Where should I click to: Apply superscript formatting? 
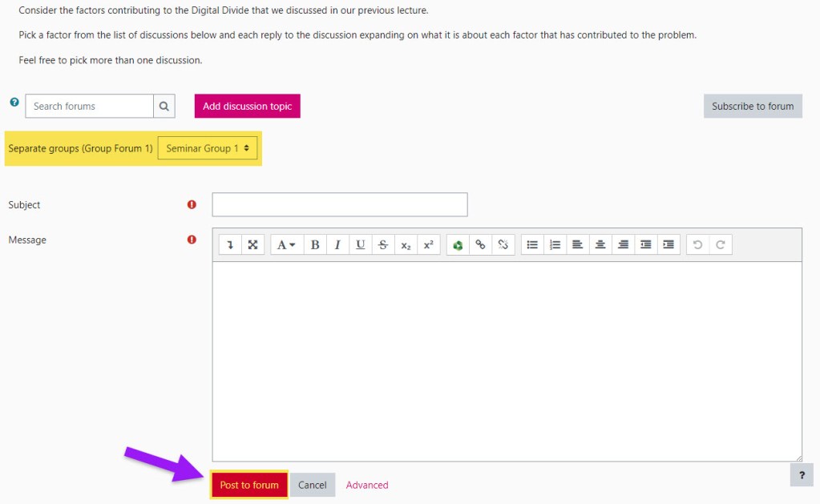[x=428, y=245]
